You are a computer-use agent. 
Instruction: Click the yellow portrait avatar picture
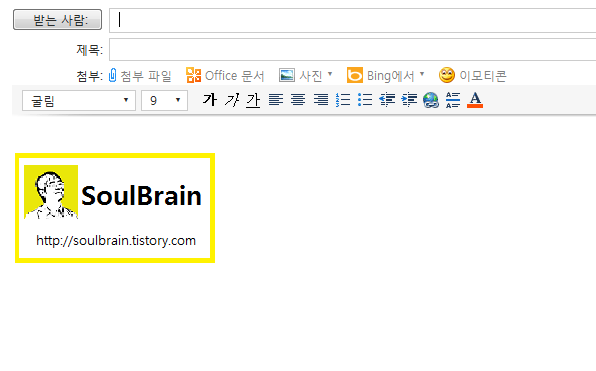pos(51,192)
